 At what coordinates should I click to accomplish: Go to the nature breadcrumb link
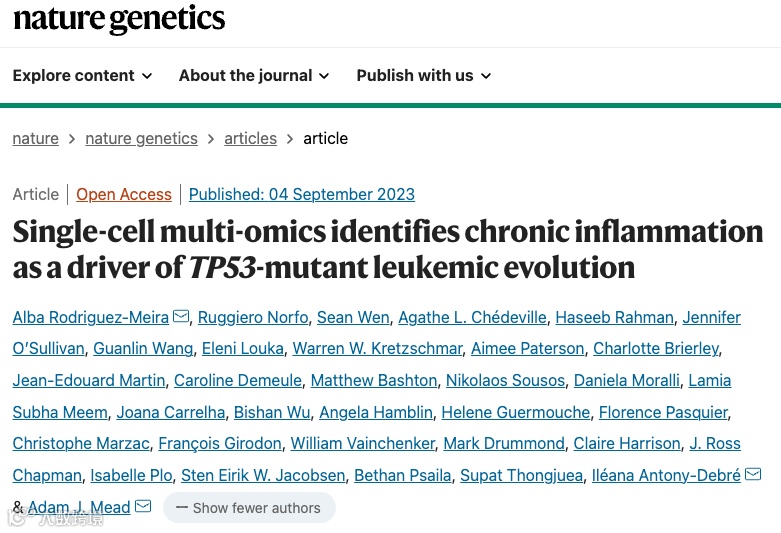35,139
